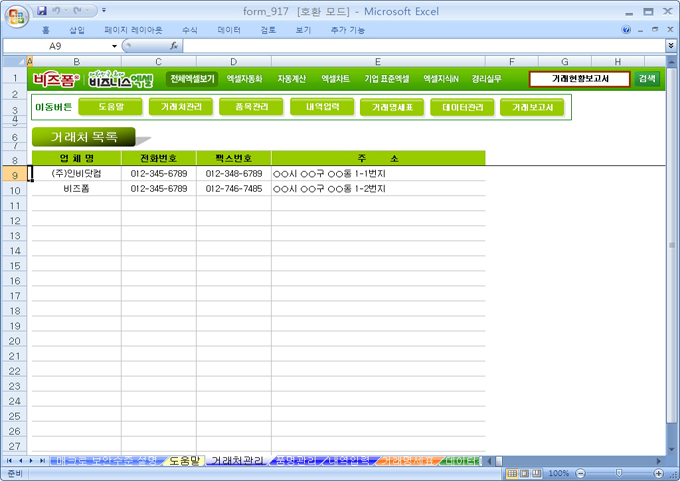Click the zoom in plus button
The width and height of the screenshot is (680, 481).
click(660, 473)
